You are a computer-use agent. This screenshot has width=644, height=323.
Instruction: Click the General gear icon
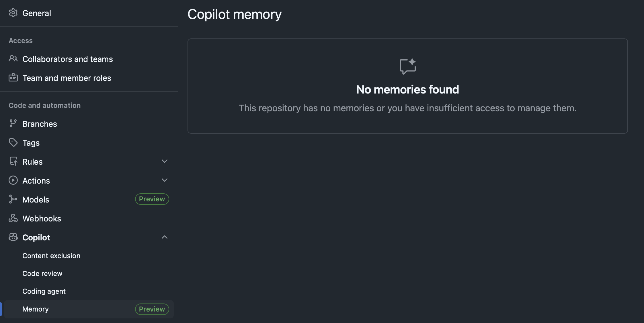tap(13, 13)
